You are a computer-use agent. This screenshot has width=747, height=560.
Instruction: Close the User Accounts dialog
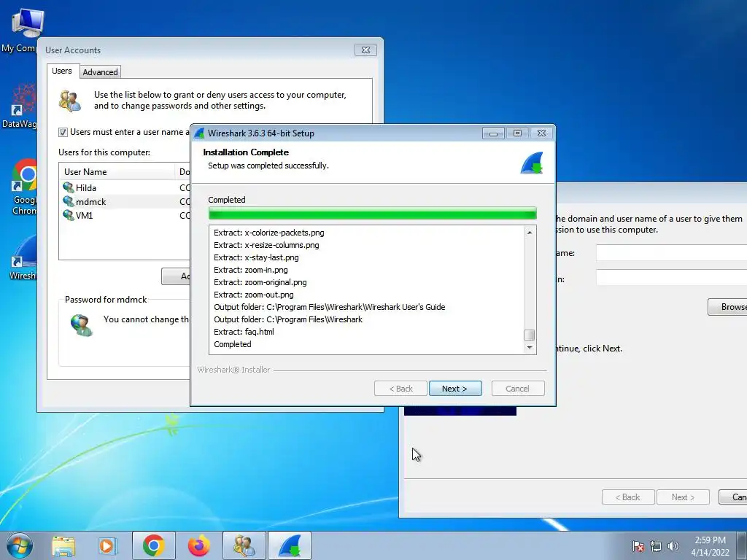click(x=366, y=50)
